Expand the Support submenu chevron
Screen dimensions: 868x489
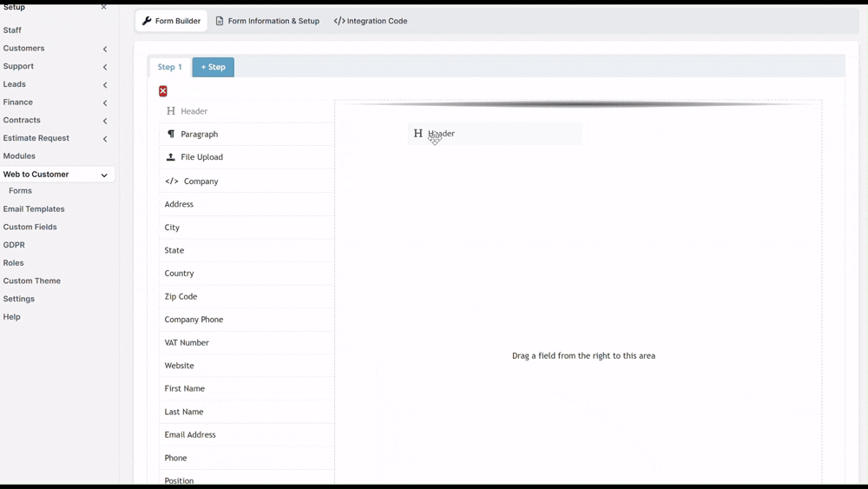click(x=105, y=67)
